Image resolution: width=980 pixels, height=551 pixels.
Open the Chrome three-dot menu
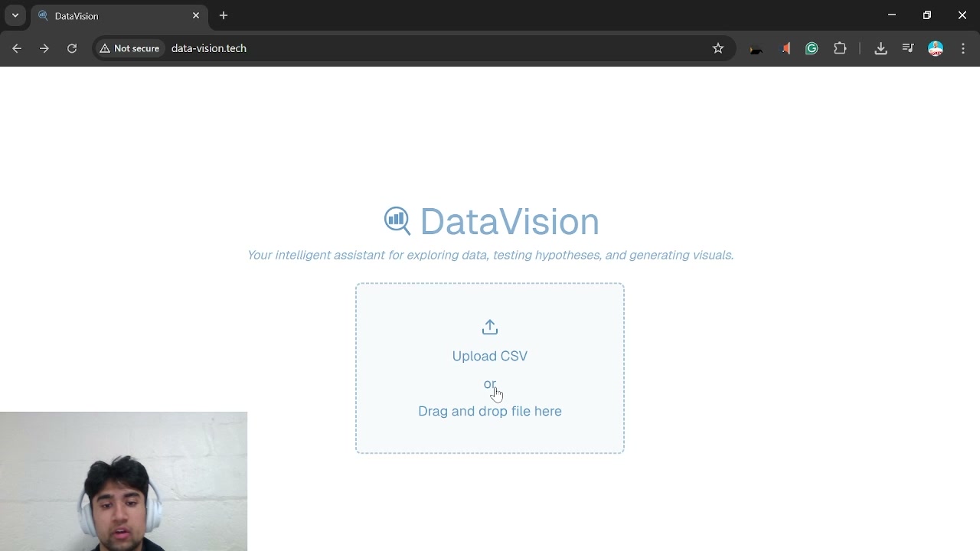963,48
